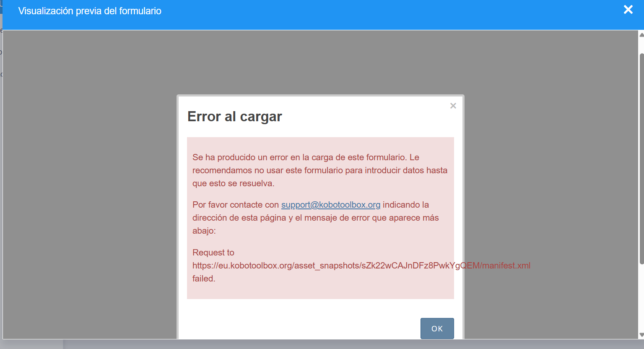Viewport: 644px width, 349px height.
Task: Dismiss error dialog using small gray x
Action: pyautogui.click(x=453, y=106)
